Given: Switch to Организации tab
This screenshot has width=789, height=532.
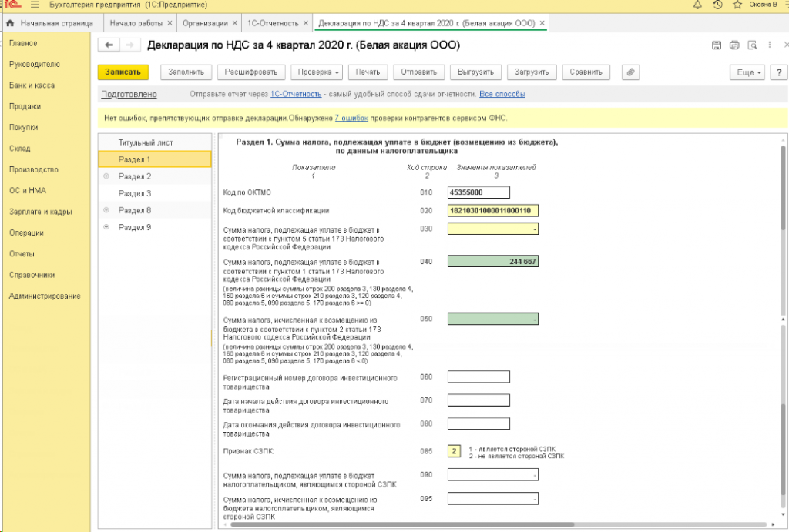Looking at the screenshot, I should 205,23.
